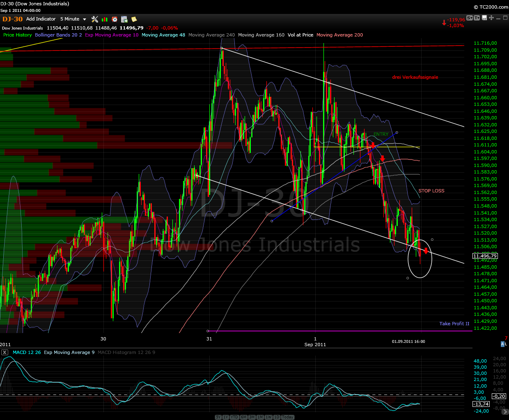The width and height of the screenshot is (509, 420).
Task: Click the colored volume bars icon
Action: tap(105, 19)
